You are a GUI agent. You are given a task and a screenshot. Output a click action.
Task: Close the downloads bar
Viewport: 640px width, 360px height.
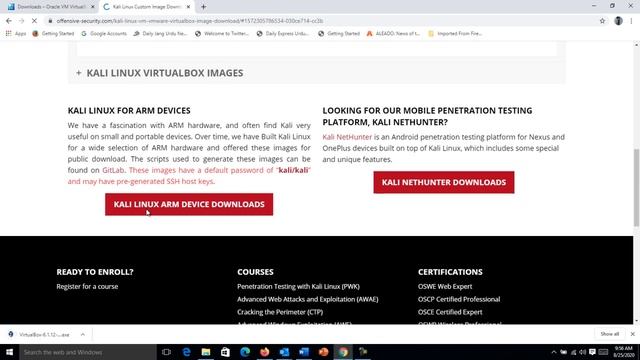point(632,334)
